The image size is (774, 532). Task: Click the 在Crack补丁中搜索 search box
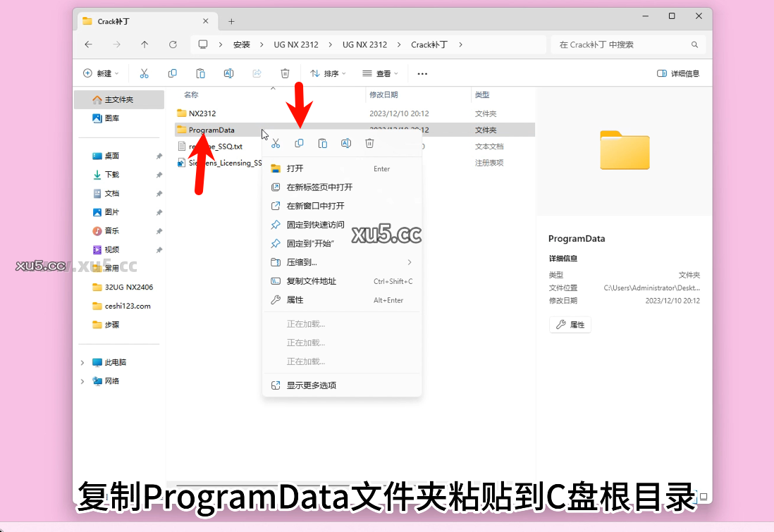click(620, 44)
